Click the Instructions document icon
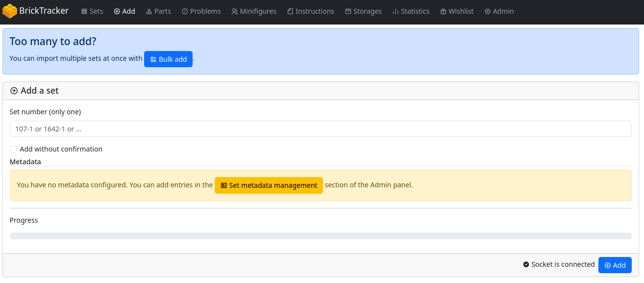Image resolution: width=644 pixels, height=283 pixels. coord(290,11)
